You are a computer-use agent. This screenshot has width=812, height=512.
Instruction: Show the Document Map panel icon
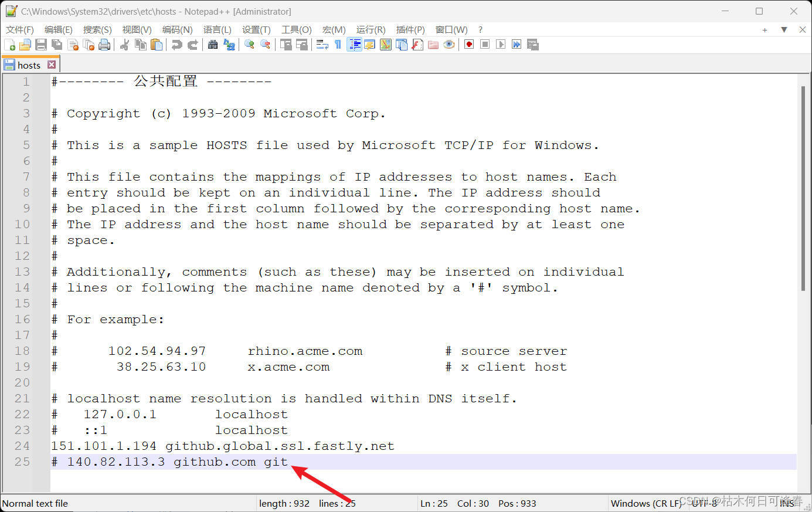[x=386, y=45]
